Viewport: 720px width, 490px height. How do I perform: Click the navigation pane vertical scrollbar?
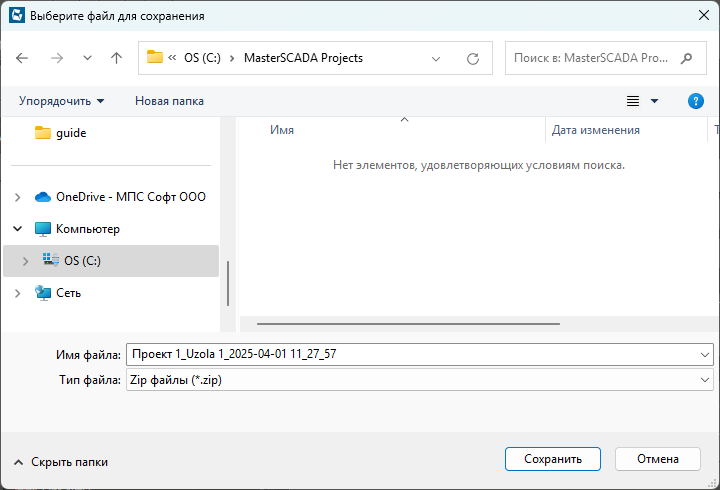[228, 283]
